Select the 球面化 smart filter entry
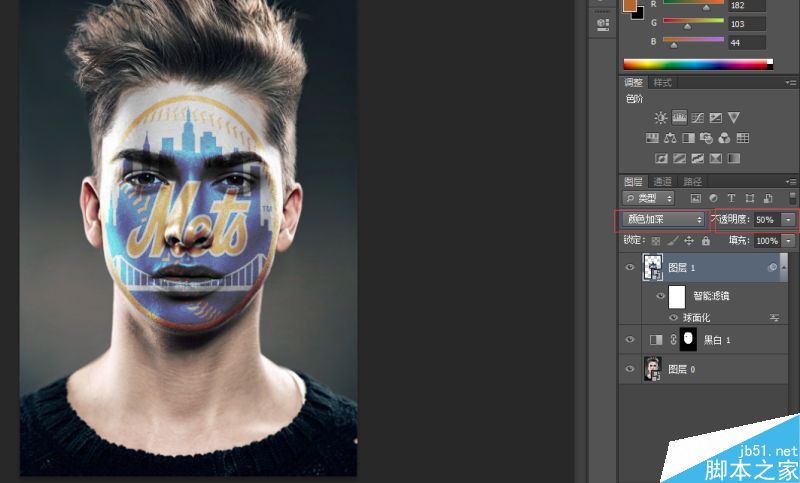Screen dimensions: 800x483 click(x=696, y=317)
